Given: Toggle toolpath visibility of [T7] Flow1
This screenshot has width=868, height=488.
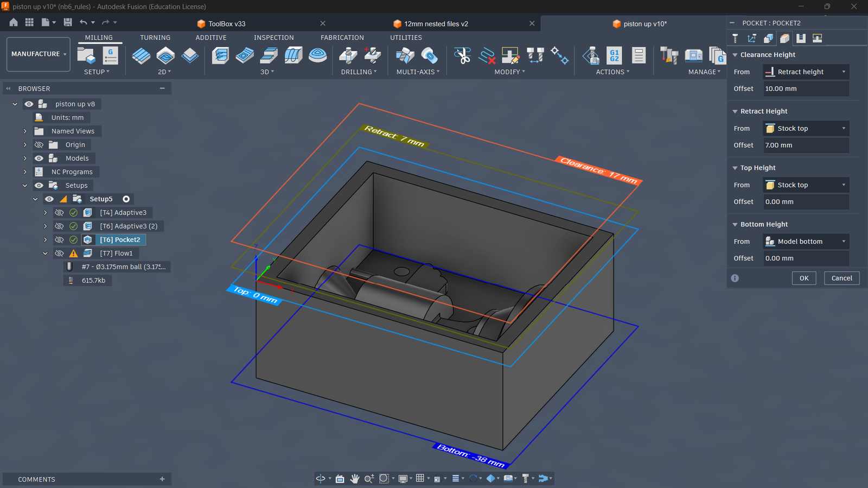Looking at the screenshot, I should (x=59, y=253).
